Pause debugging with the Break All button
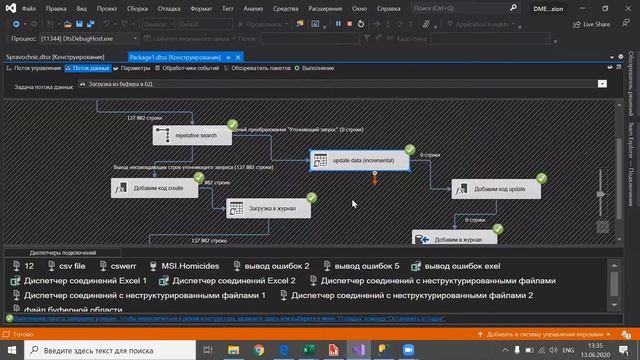Image resolution: width=640 pixels, height=360 pixels. [338, 24]
